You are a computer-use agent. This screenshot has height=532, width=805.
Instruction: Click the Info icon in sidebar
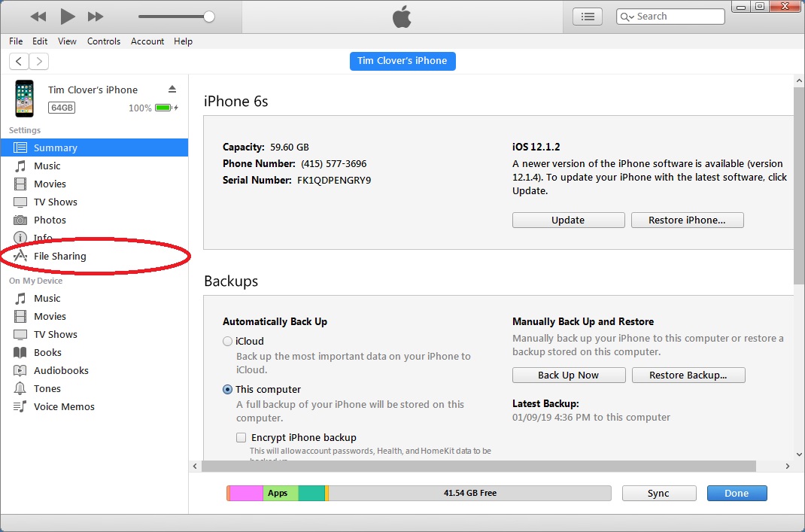(x=20, y=238)
